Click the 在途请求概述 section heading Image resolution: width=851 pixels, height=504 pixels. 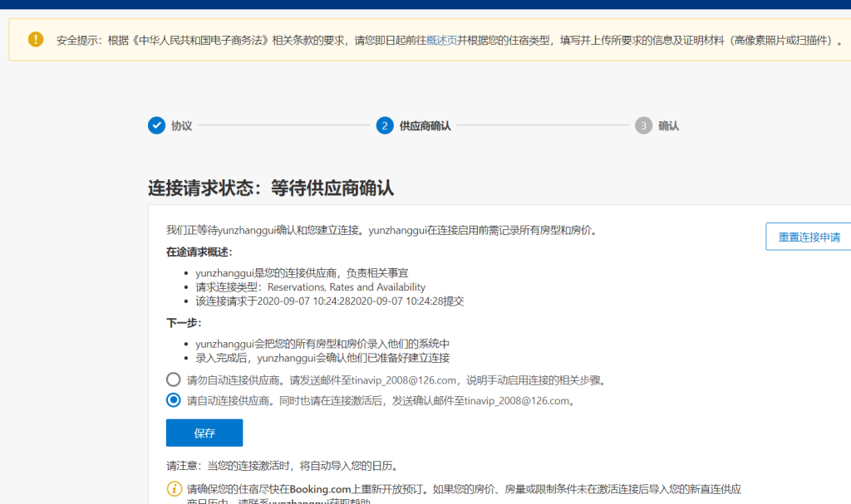click(x=199, y=252)
